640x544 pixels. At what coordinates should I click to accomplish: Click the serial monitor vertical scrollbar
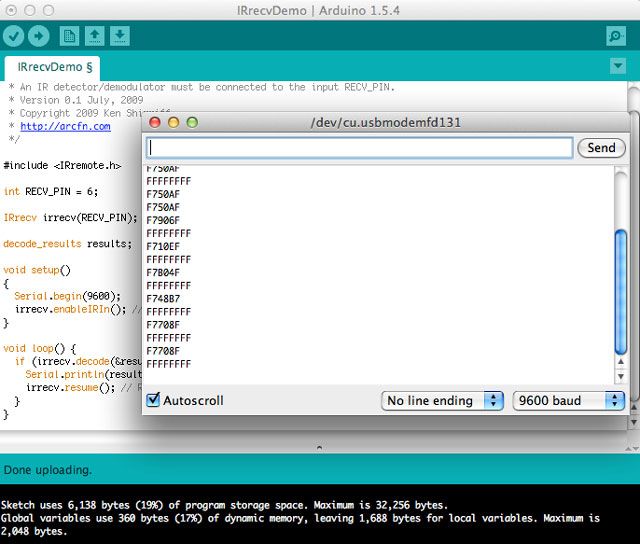pyautogui.click(x=620, y=290)
